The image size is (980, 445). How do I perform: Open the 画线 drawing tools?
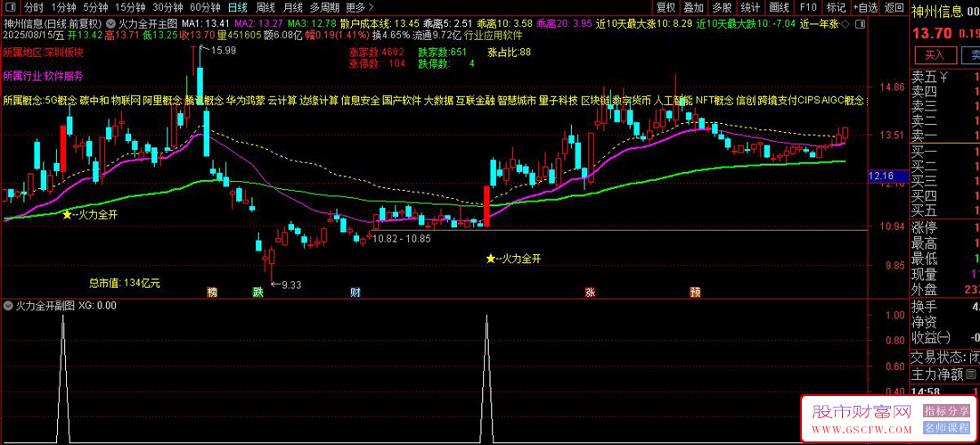point(779,7)
